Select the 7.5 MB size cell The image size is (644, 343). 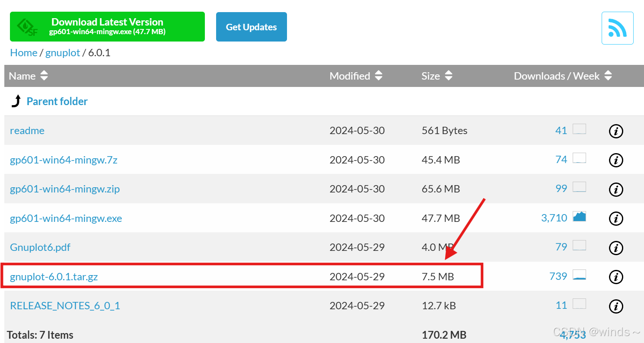click(438, 277)
